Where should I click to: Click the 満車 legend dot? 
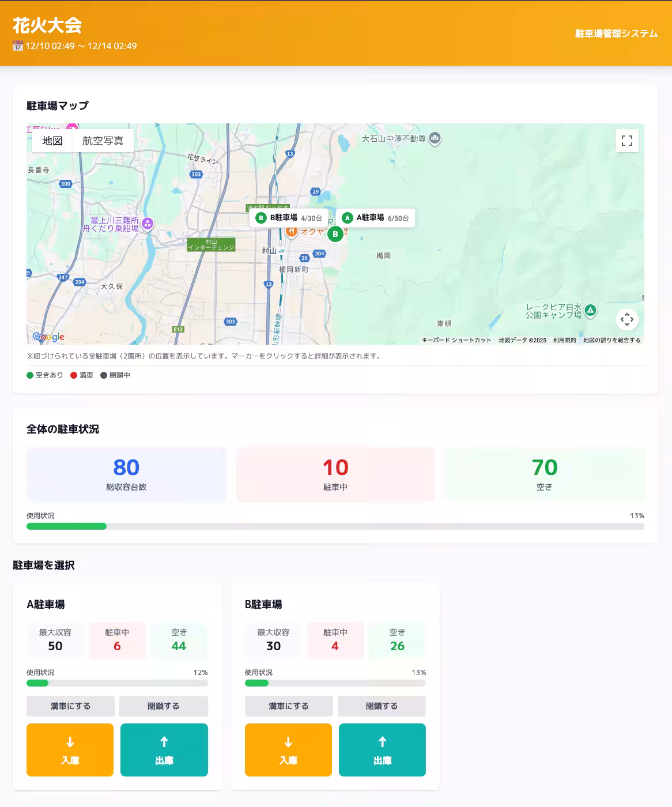pyautogui.click(x=73, y=375)
